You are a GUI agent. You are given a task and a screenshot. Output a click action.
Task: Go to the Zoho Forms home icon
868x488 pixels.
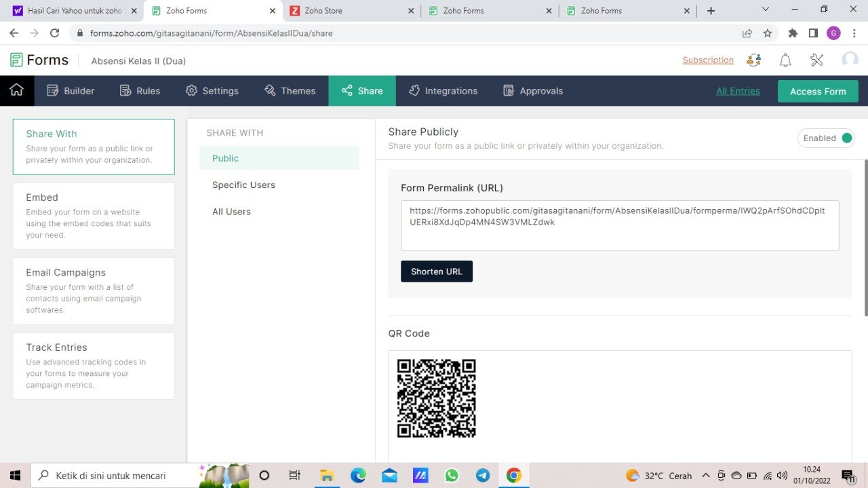[x=17, y=90]
